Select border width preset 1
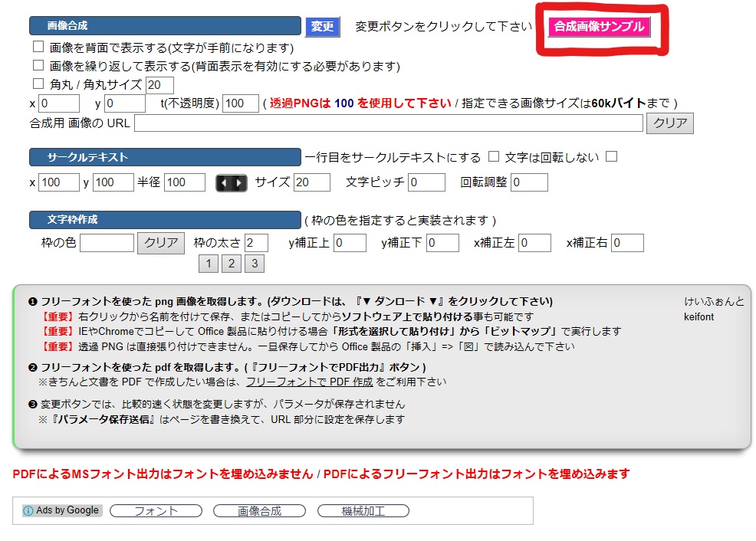 (208, 263)
